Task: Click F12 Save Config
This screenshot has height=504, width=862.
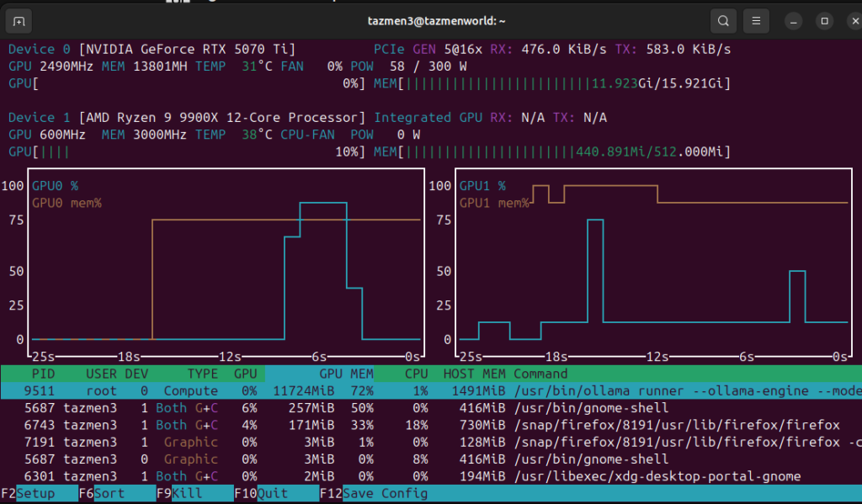Action: click(x=385, y=494)
